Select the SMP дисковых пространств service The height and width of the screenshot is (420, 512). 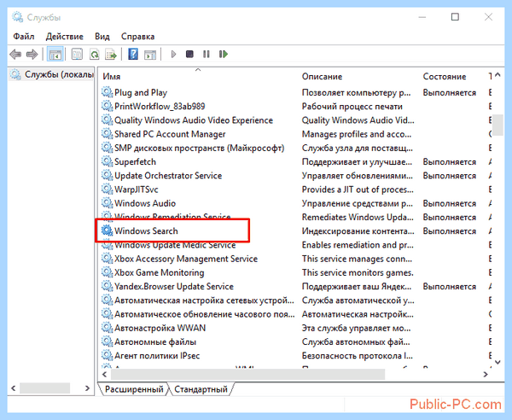199,148
